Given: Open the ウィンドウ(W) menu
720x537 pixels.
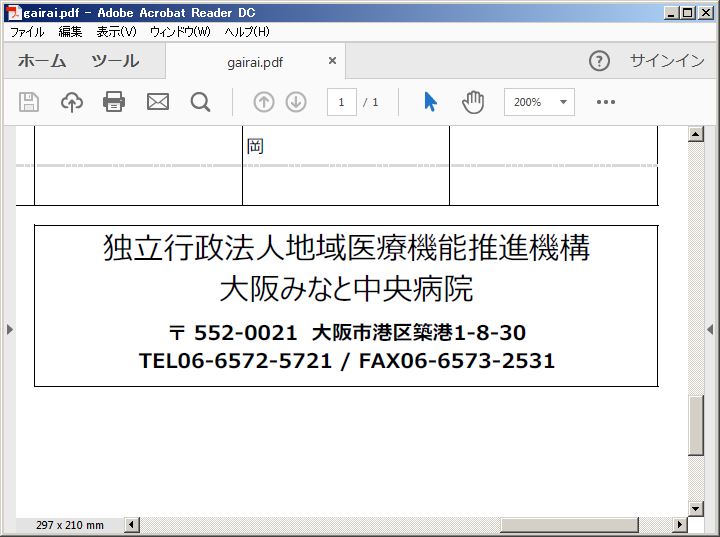Looking at the screenshot, I should click(180, 32).
